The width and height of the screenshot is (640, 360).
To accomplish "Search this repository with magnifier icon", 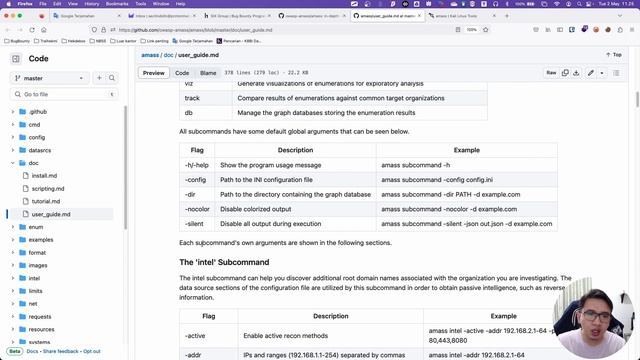I will (x=112, y=78).
